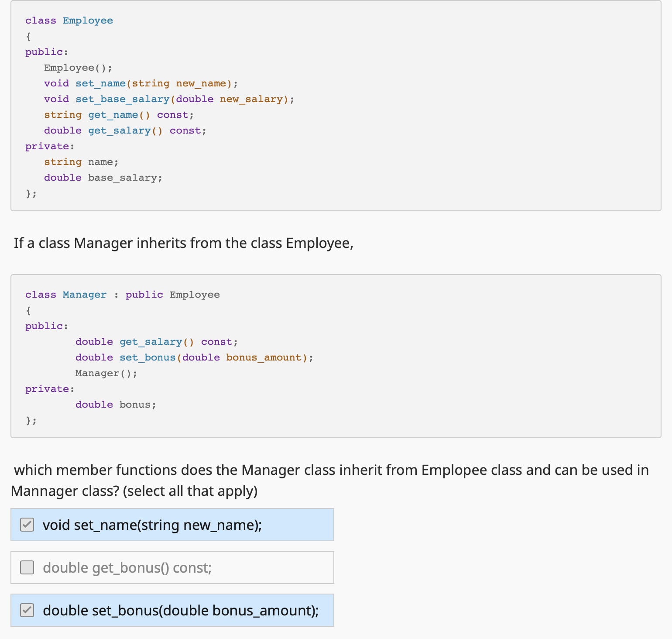
Task: Toggle the first answer checkbox
Action: click(27, 525)
